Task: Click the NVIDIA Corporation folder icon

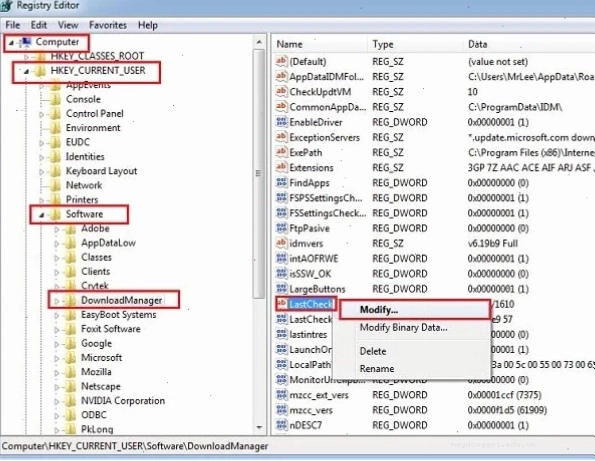Action: click(71, 401)
